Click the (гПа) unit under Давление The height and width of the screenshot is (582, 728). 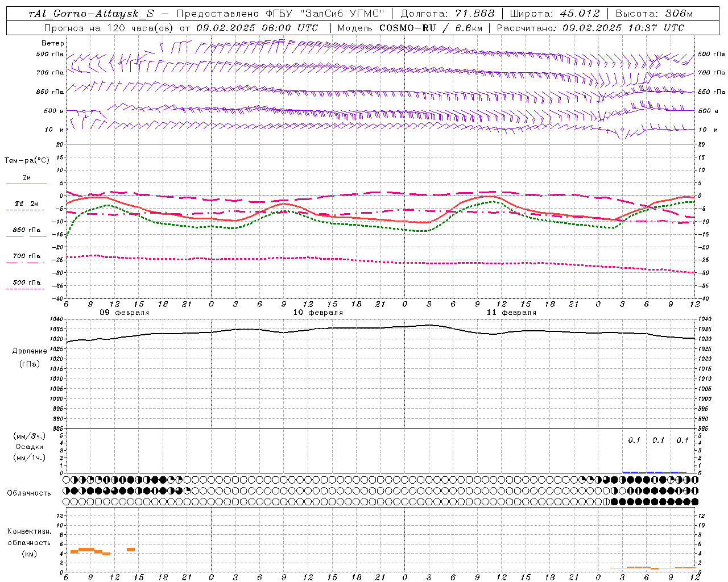(x=30, y=364)
